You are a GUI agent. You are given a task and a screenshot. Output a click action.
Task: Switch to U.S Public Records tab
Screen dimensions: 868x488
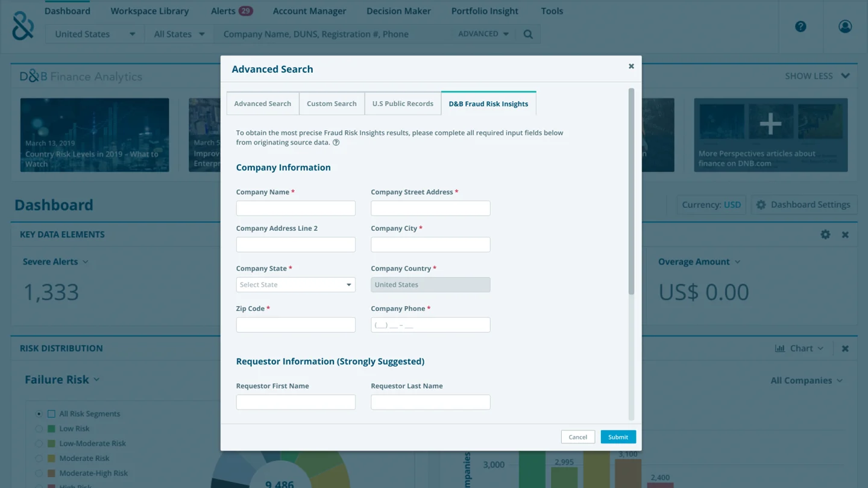pyautogui.click(x=403, y=104)
